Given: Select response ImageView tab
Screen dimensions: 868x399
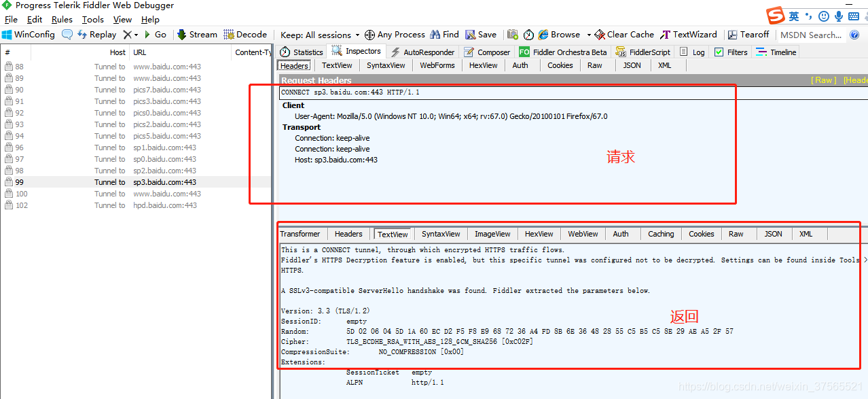Looking at the screenshot, I should click(492, 234).
